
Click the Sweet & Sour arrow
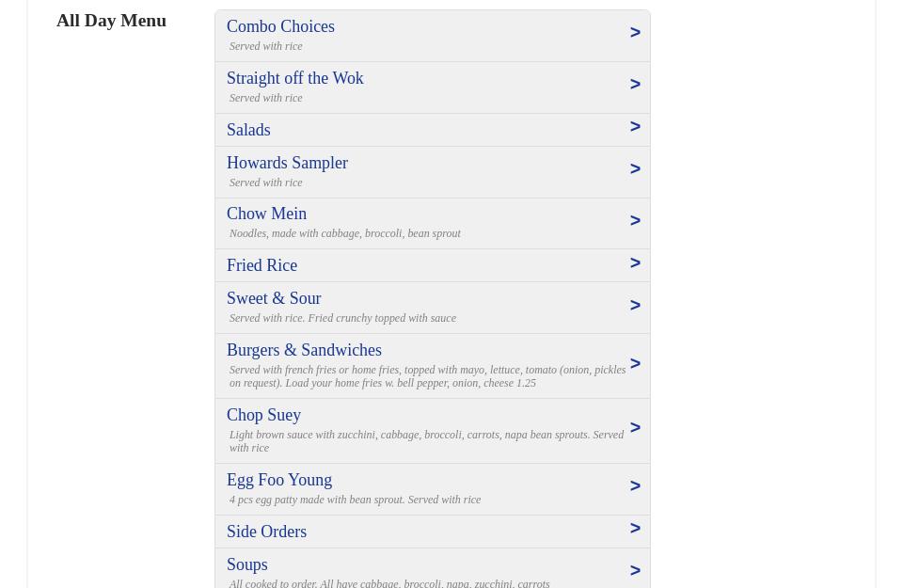click(635, 306)
